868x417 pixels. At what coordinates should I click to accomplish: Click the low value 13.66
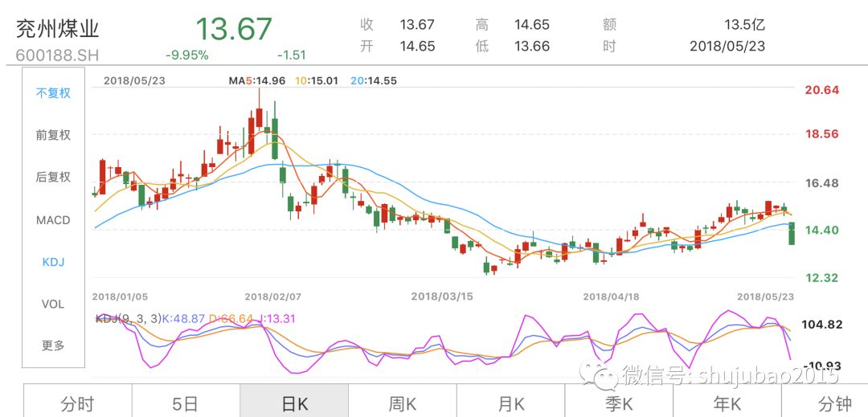(532, 47)
